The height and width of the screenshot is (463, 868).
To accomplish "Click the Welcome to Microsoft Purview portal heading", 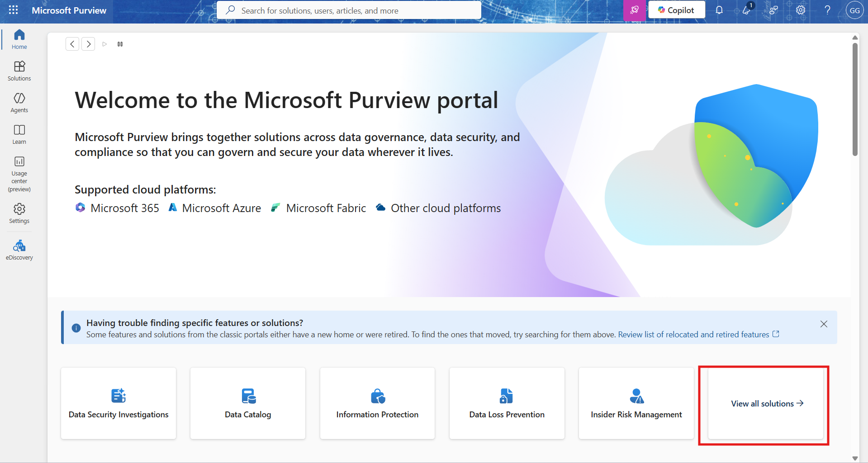I will tap(286, 100).
